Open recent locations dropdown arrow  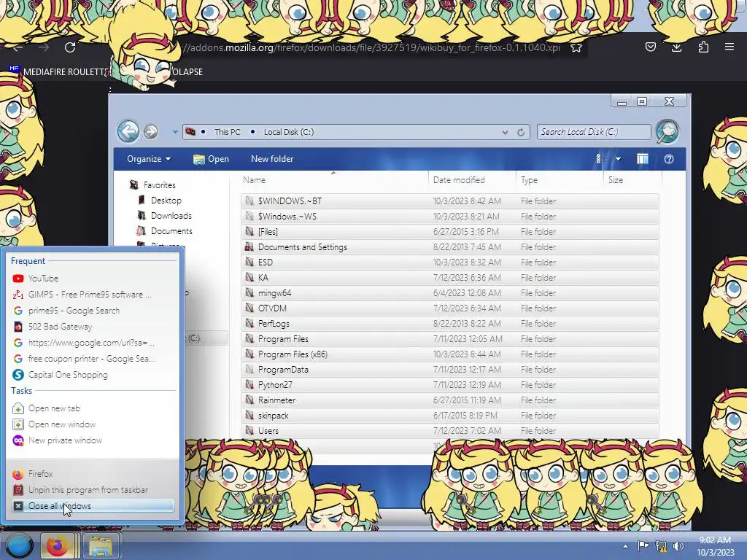[x=175, y=132]
